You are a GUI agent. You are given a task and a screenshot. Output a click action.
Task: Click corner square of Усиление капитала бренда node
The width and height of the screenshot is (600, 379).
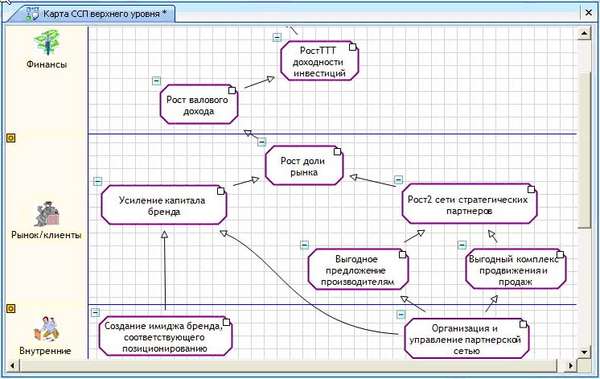[x=221, y=191]
